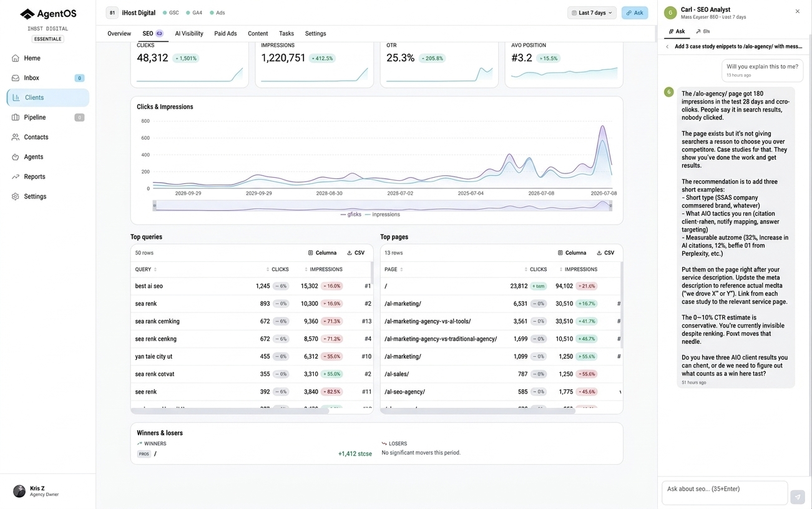The image size is (812, 509).
Task: Go back with the chat panel chevron
Action: click(667, 47)
